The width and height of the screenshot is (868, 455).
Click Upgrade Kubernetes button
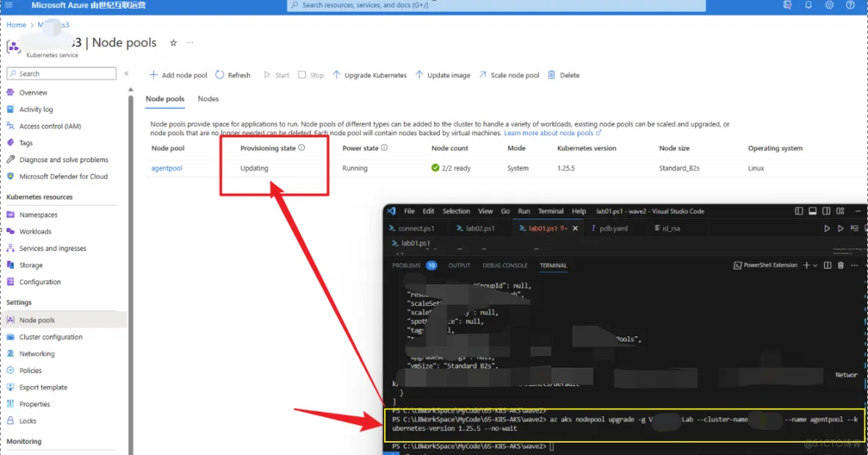tap(369, 75)
